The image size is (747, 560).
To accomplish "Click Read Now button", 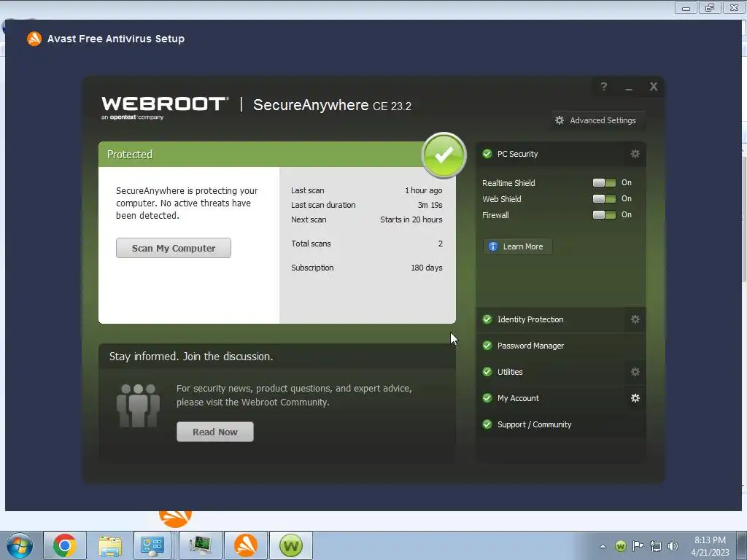I will (x=215, y=432).
